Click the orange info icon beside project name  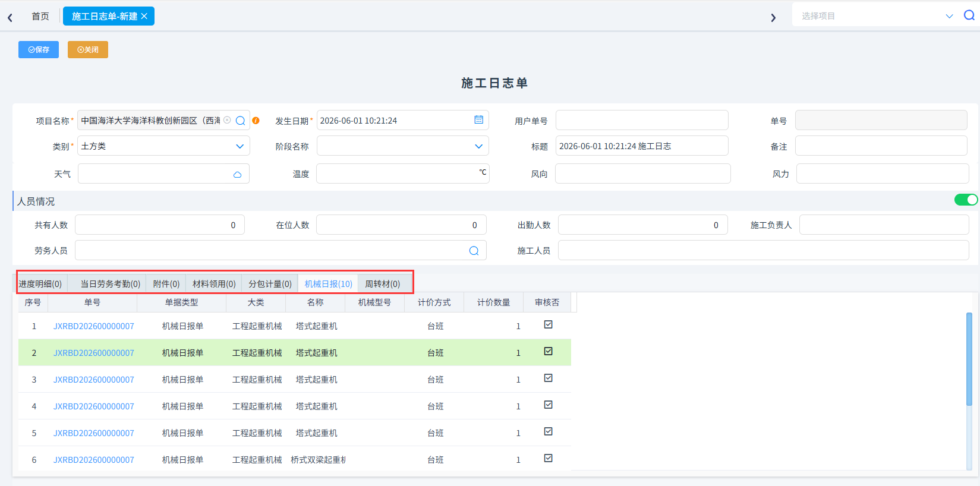(256, 121)
